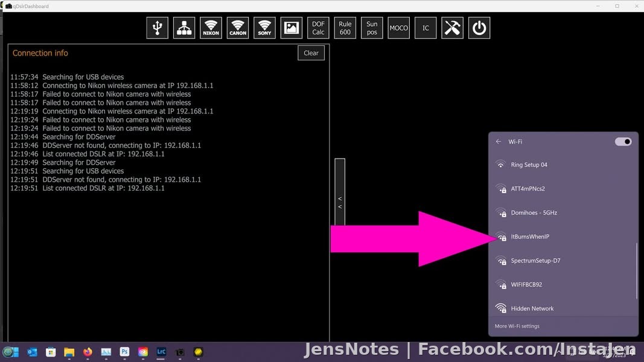Image resolution: width=644 pixels, height=362 pixels.
Task: Go back using the Wi-Fi panel arrow
Action: [499, 142]
